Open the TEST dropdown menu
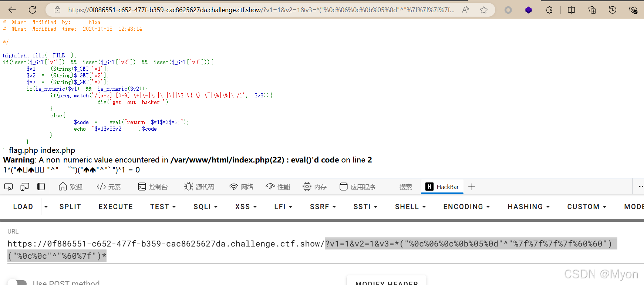Viewport: 644px width, 285px height. coord(163,207)
